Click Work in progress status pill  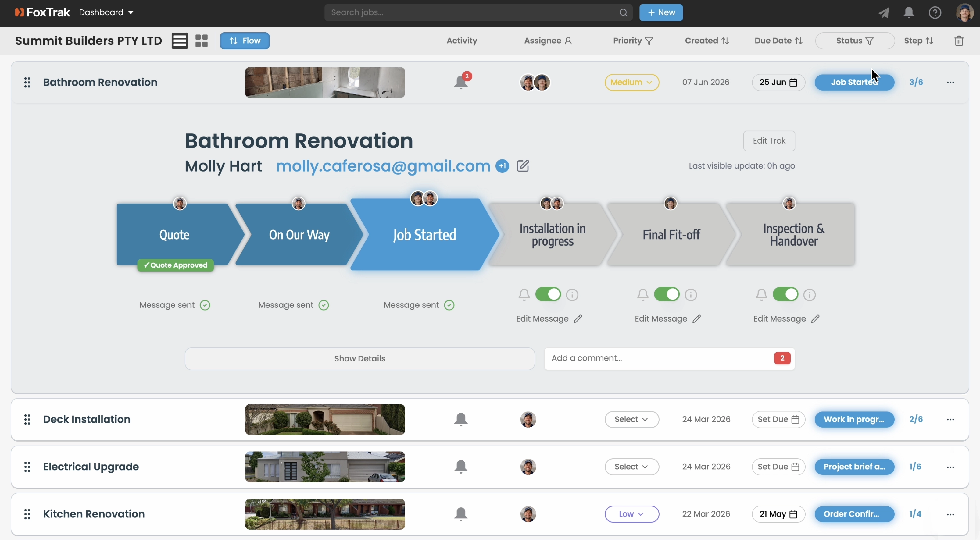point(854,419)
